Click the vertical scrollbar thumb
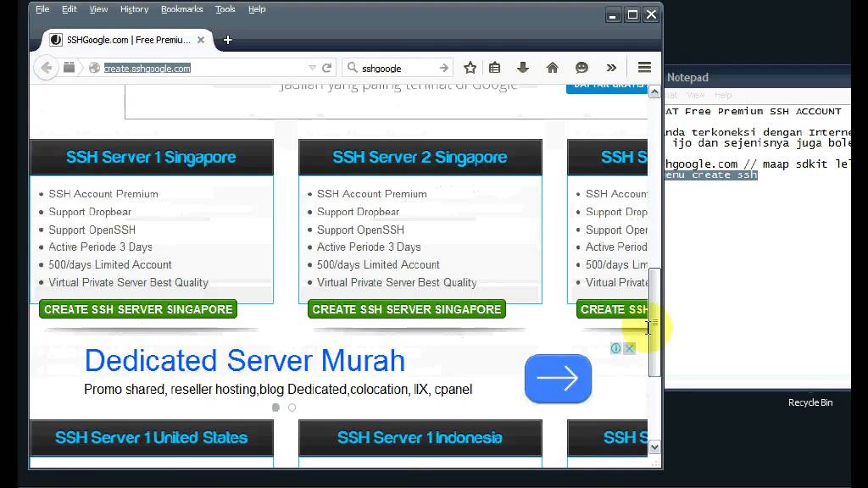 click(x=654, y=322)
